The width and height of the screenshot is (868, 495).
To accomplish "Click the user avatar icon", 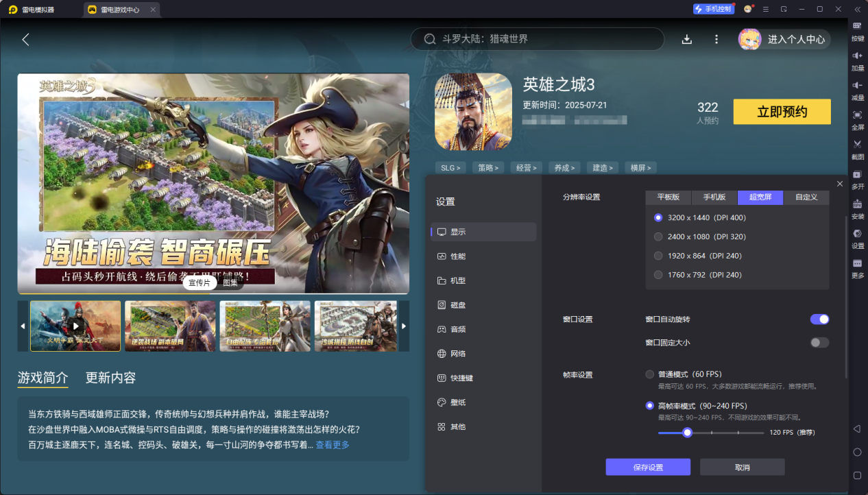I will (749, 39).
